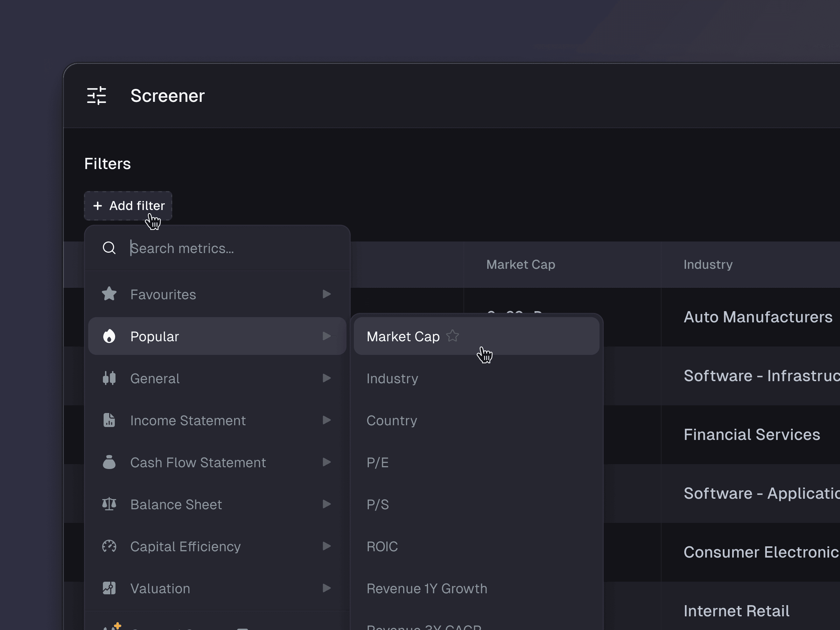Screen dimensions: 840x630
Task: Click the Add filter button
Action: pos(128,206)
